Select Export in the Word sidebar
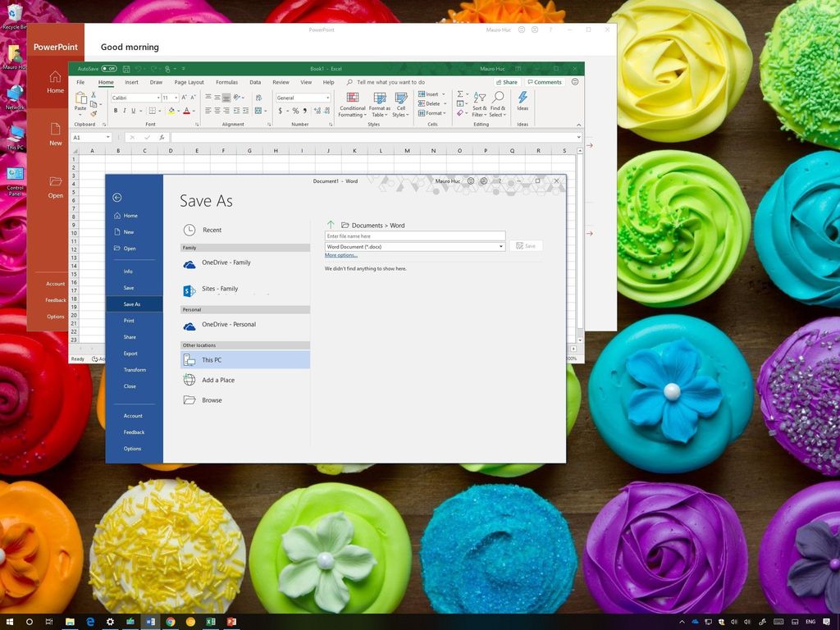 click(130, 354)
